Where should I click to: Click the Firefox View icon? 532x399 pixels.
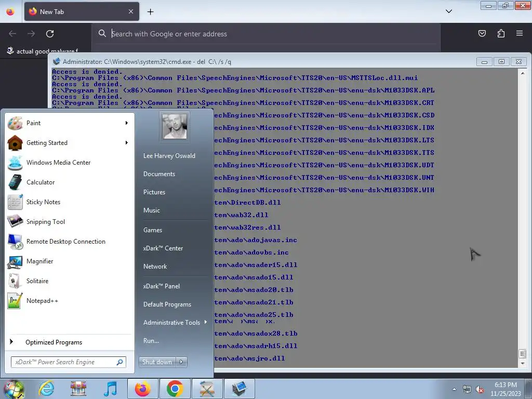tap(10, 11)
